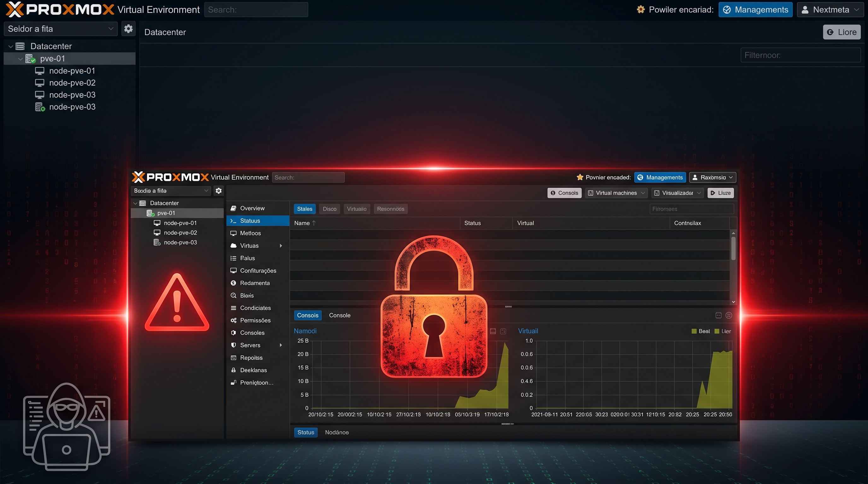
Task: Open the Raxòmsiɑ user dropdown
Action: pos(712,177)
